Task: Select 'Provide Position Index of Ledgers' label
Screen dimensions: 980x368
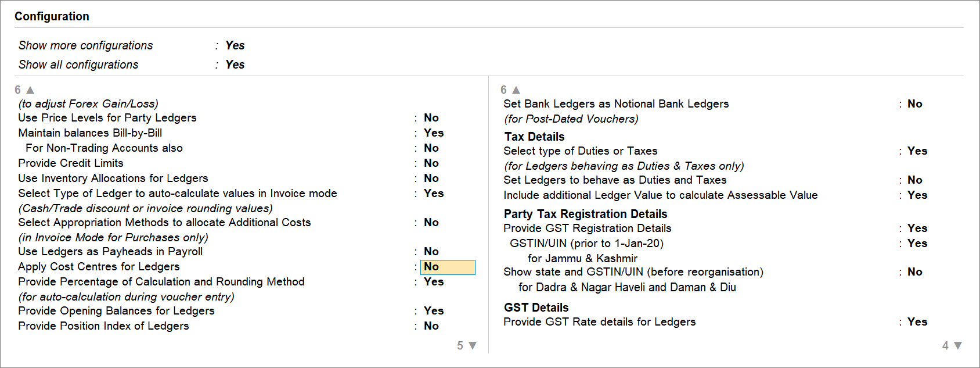Action: click(x=103, y=326)
